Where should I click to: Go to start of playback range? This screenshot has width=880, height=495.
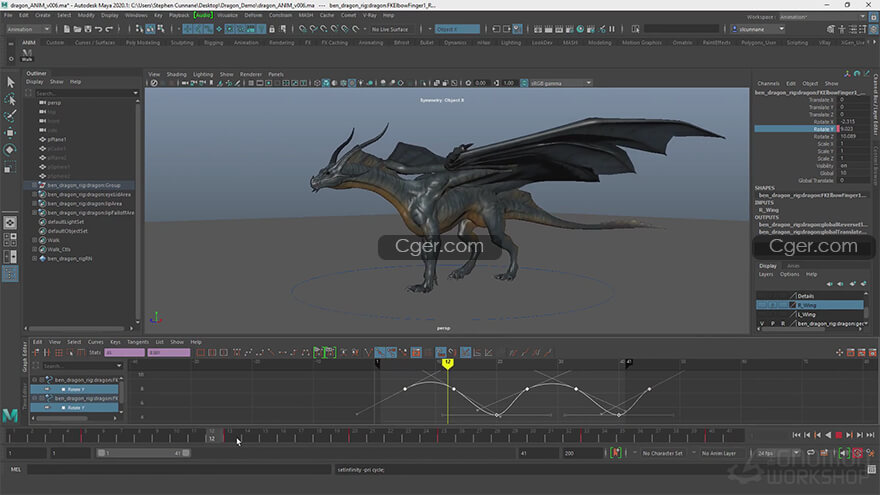[796, 435]
